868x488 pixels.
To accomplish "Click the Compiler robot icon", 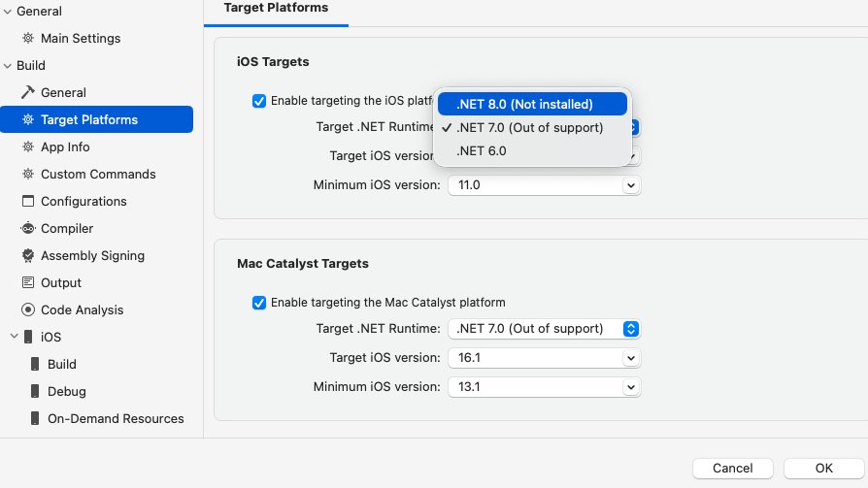I will [28, 229].
